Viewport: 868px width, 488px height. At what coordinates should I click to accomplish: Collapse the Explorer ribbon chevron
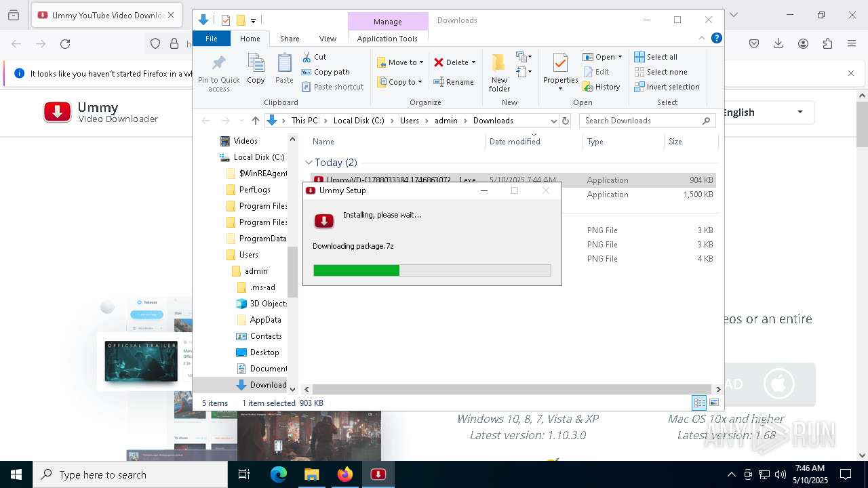click(702, 39)
